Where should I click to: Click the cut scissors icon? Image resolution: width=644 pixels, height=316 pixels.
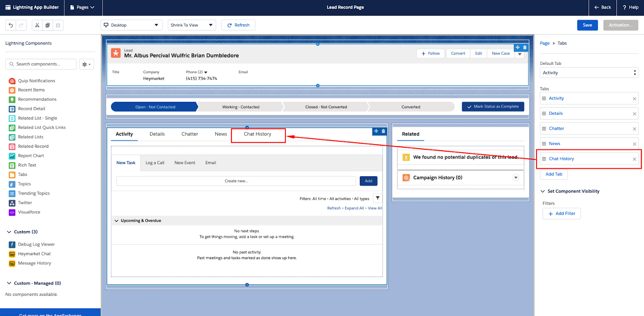tap(37, 25)
